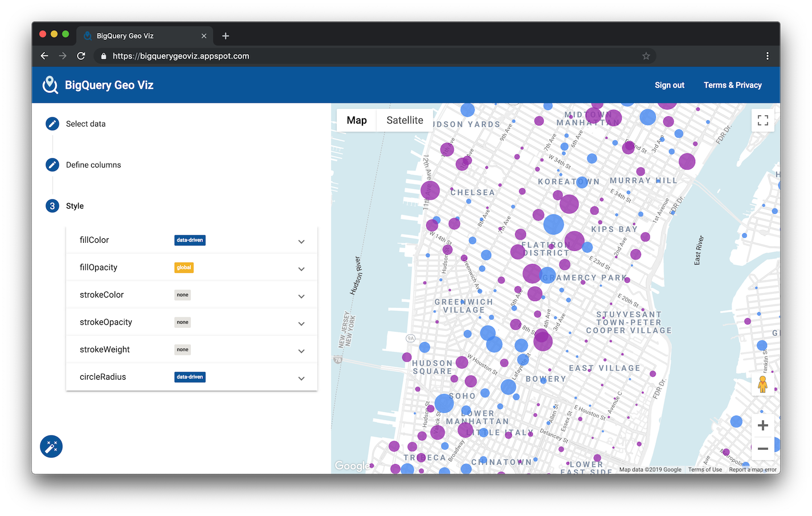812x516 pixels.
Task: Click the Style step number 3 icon
Action: coord(52,206)
